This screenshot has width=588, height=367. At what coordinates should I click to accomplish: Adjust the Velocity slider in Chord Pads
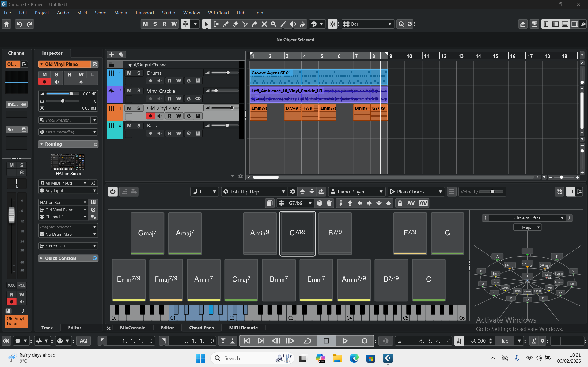click(492, 192)
